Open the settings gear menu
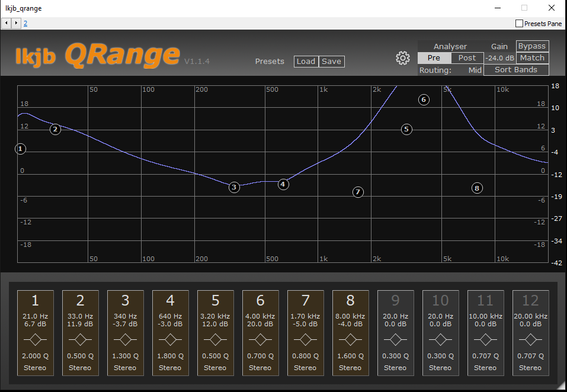 (x=403, y=58)
